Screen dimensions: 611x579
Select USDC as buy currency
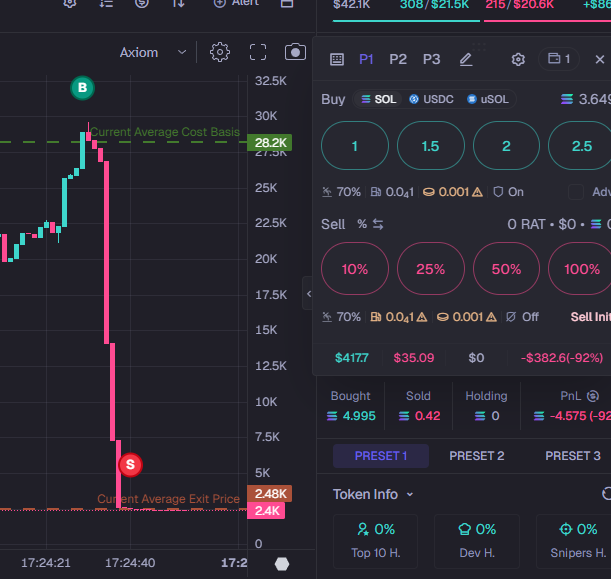click(x=431, y=99)
